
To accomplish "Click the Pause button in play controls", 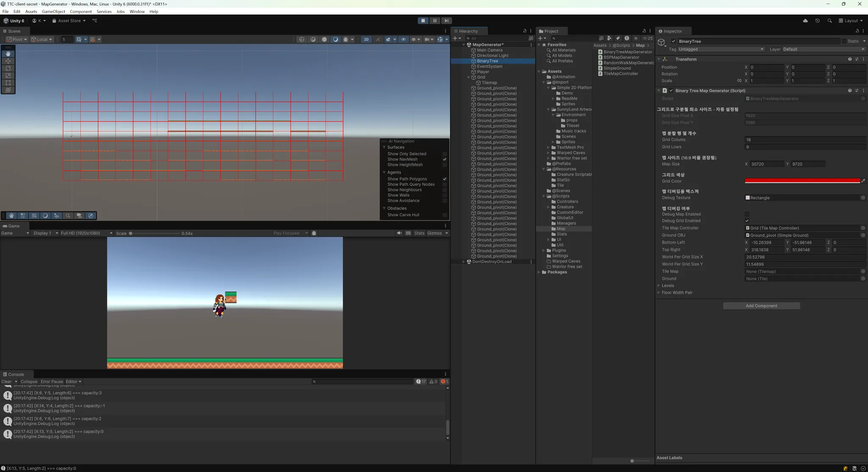I will pyautogui.click(x=434, y=21).
